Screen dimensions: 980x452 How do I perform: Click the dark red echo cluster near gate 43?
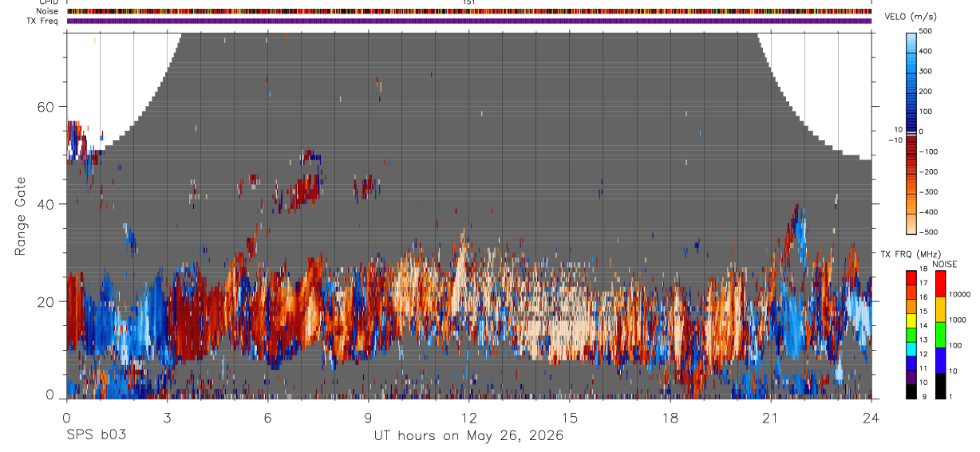[x=304, y=192]
